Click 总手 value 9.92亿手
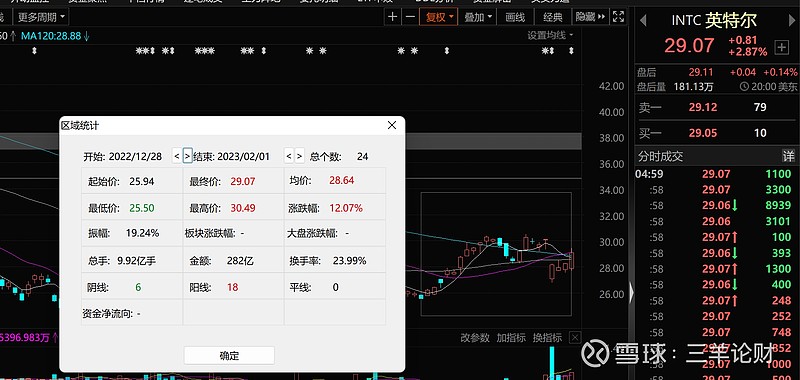 pyautogui.click(x=136, y=261)
